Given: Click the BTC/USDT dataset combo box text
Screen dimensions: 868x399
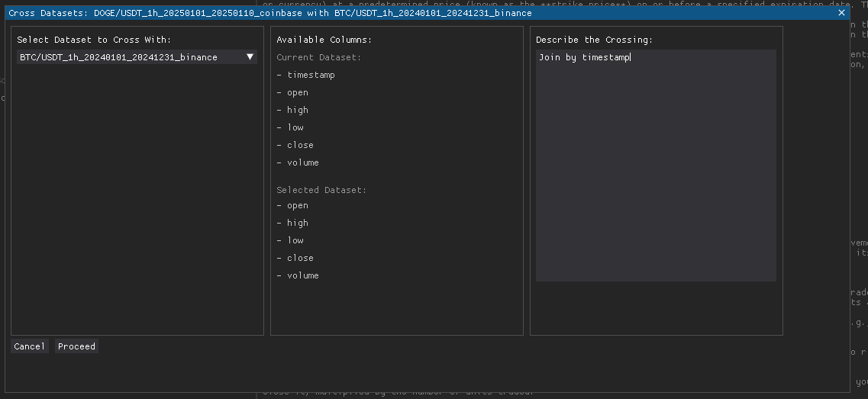Looking at the screenshot, I should [118, 57].
